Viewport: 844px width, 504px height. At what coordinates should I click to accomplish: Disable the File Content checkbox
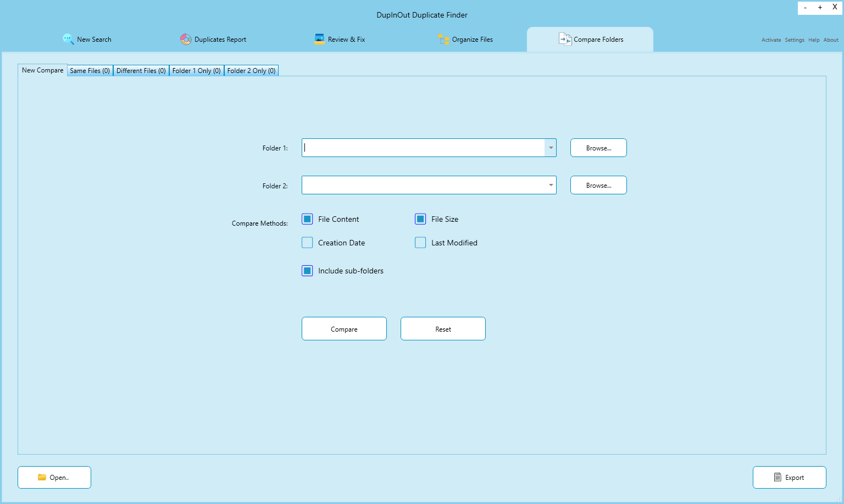307,219
